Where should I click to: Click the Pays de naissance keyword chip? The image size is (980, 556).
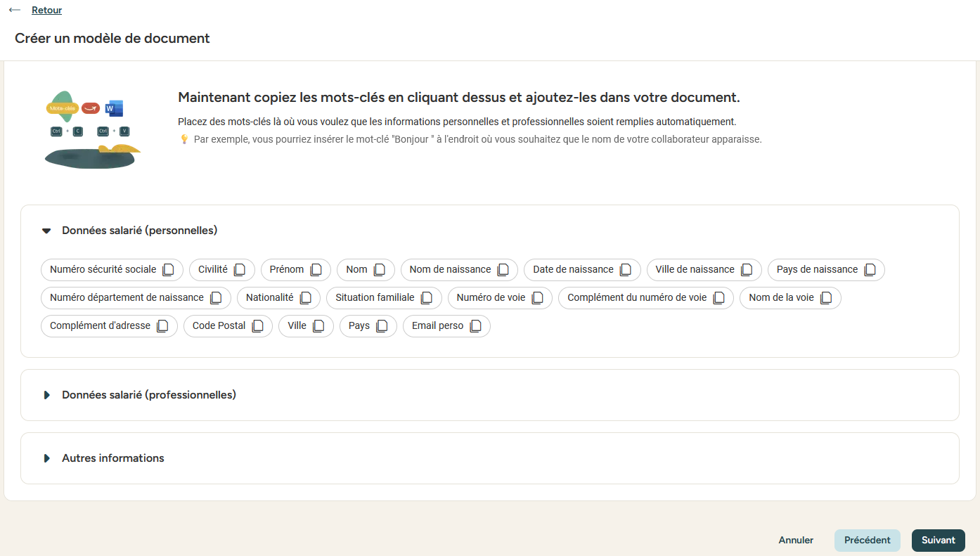point(817,270)
